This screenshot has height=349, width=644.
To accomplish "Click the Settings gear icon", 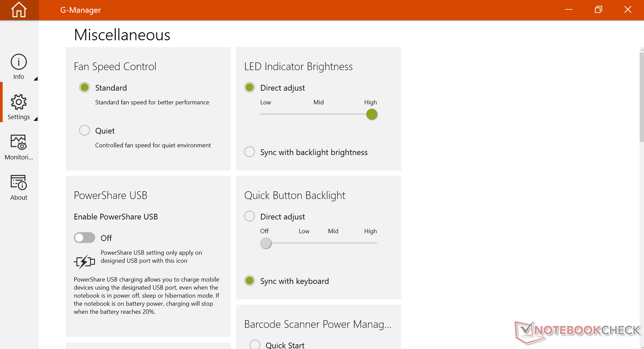I will [x=19, y=102].
